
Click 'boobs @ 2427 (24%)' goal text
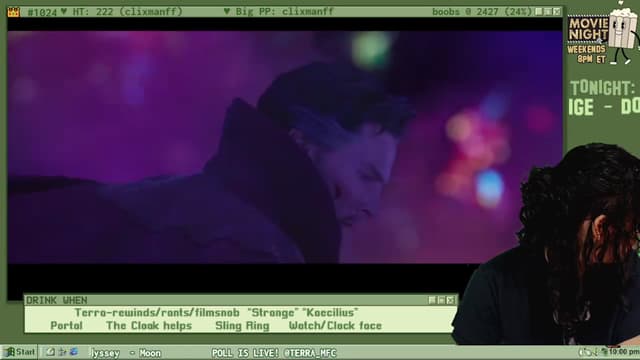coord(482,12)
